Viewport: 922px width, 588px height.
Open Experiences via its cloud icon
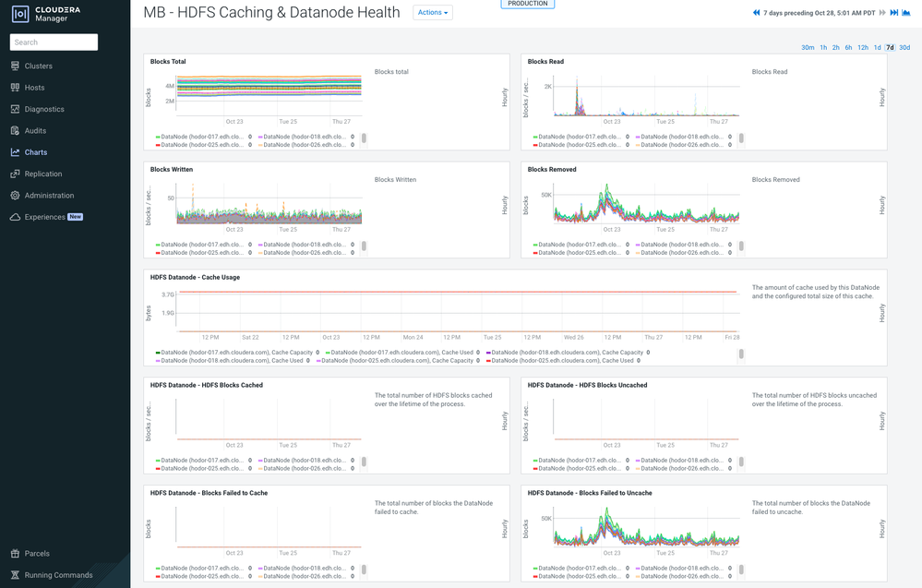[x=16, y=217]
